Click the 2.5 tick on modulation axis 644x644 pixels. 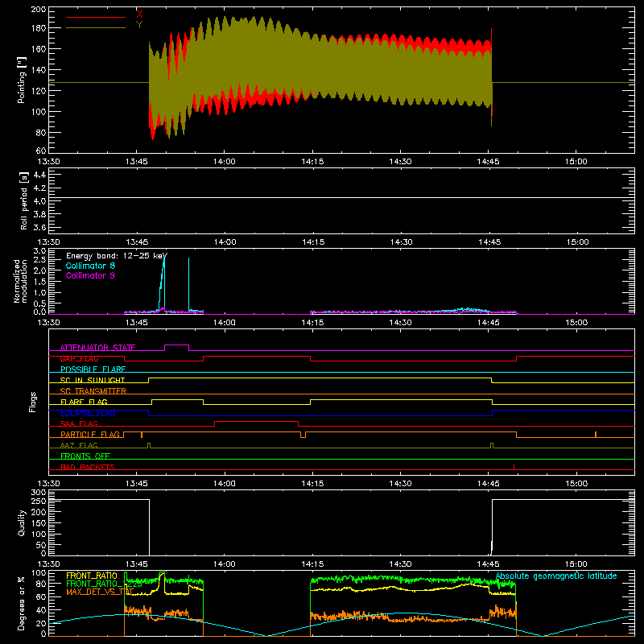39,260
